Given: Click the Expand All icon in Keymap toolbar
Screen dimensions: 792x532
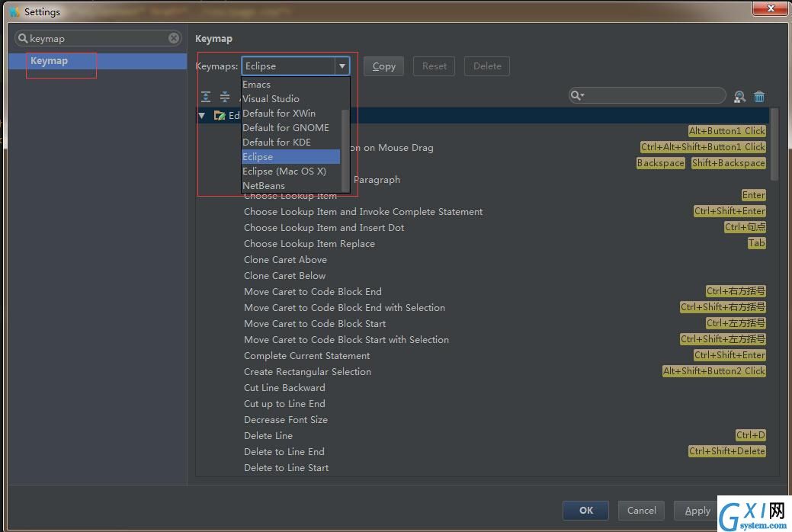Looking at the screenshot, I should pos(206,97).
